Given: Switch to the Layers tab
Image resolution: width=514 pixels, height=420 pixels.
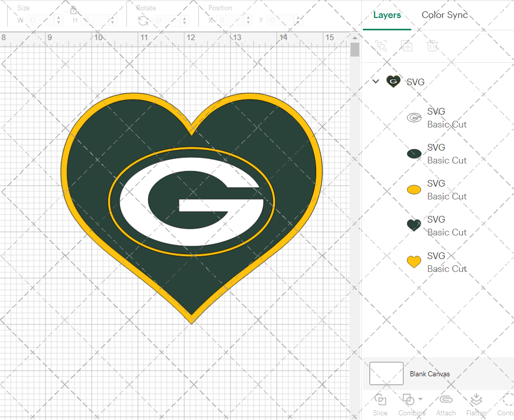Looking at the screenshot, I should coord(387,15).
